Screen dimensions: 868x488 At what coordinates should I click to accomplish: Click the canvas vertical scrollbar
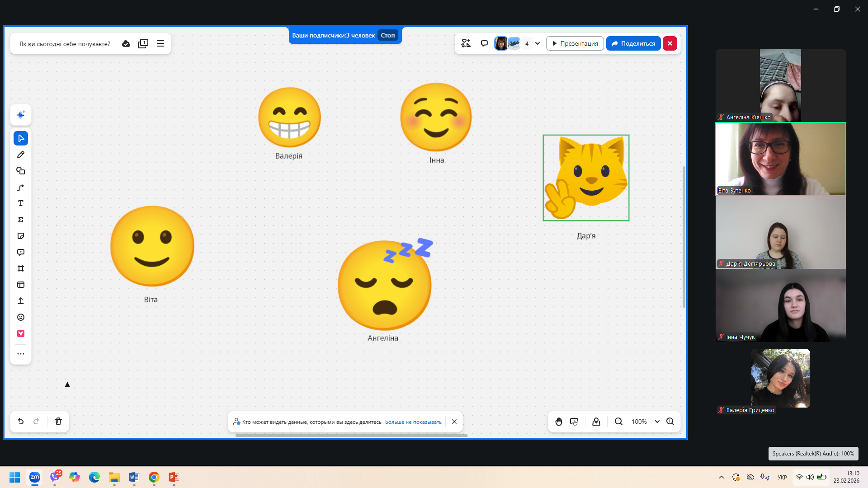coord(684,237)
